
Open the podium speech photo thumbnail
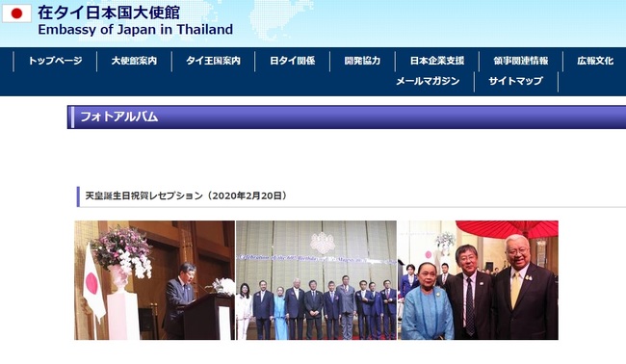click(154, 280)
